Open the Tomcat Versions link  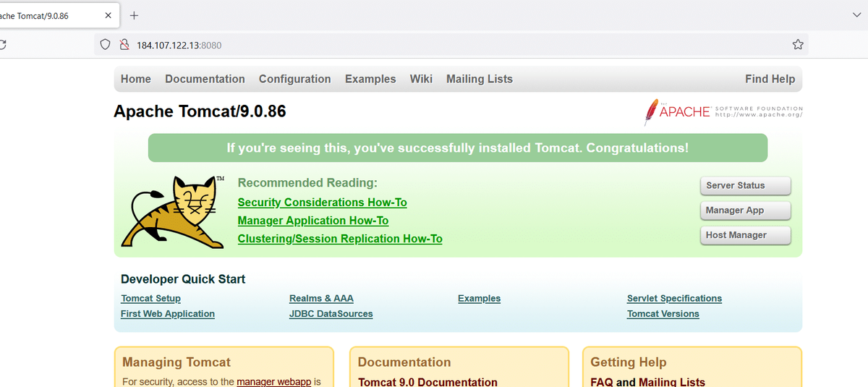tap(663, 314)
